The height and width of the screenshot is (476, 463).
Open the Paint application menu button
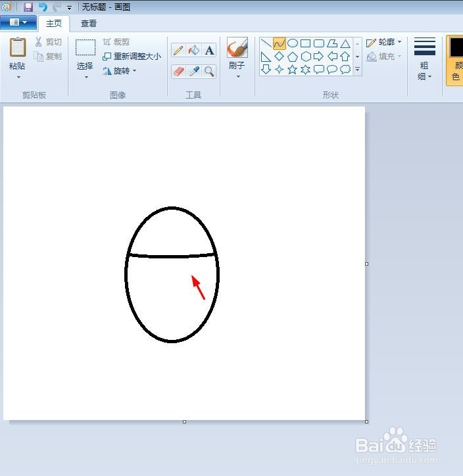[18, 22]
